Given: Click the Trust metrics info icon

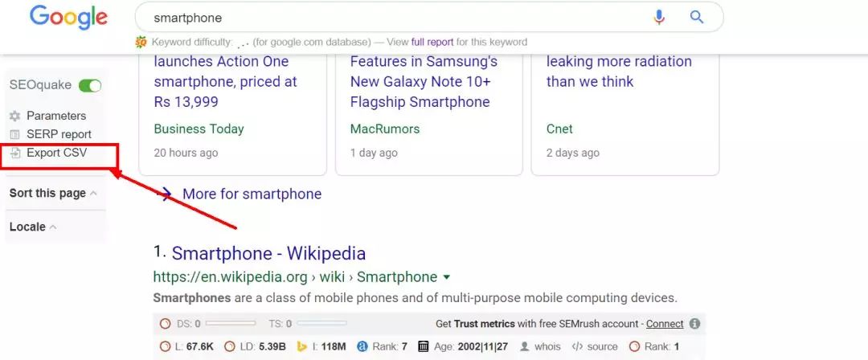Looking at the screenshot, I should [x=694, y=324].
